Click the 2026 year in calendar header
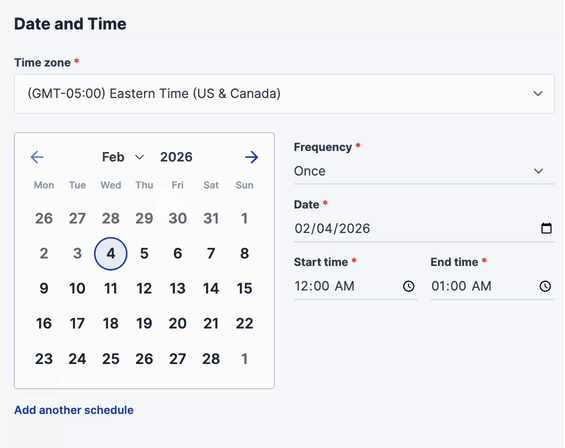The height and width of the screenshot is (448, 565). [x=176, y=157]
